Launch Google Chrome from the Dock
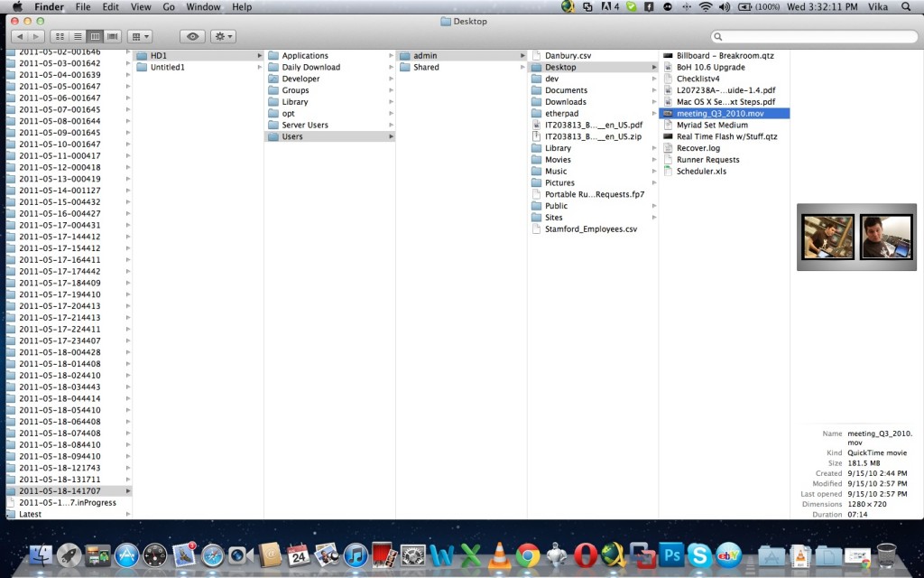Screen dimensions: 924x578 (528, 555)
